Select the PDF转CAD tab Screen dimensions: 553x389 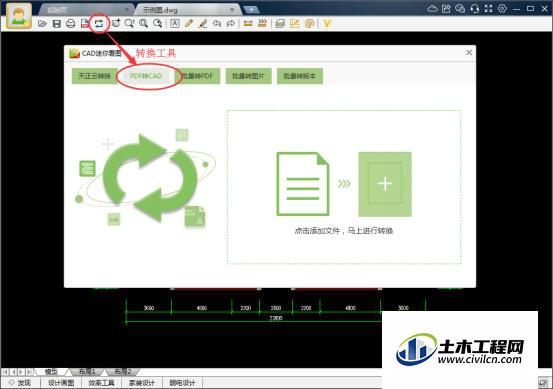146,76
